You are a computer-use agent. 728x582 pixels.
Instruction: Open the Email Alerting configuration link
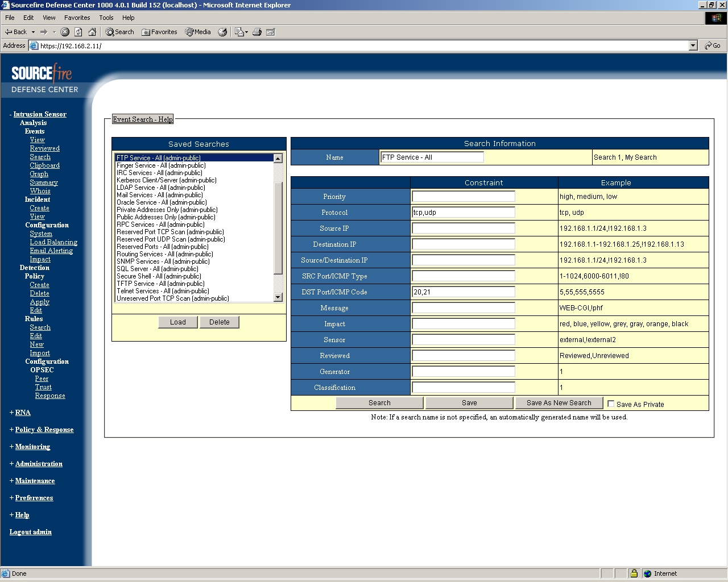[x=51, y=251]
